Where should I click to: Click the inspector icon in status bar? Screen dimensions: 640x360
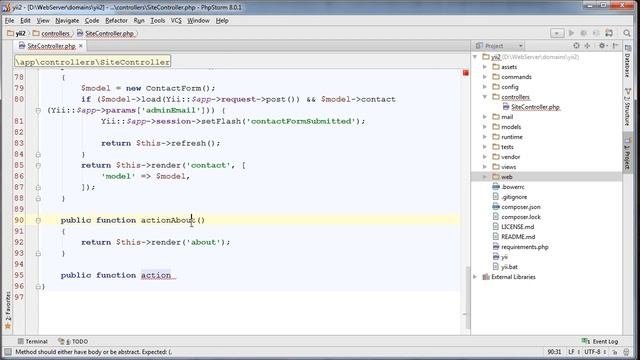pos(627,352)
